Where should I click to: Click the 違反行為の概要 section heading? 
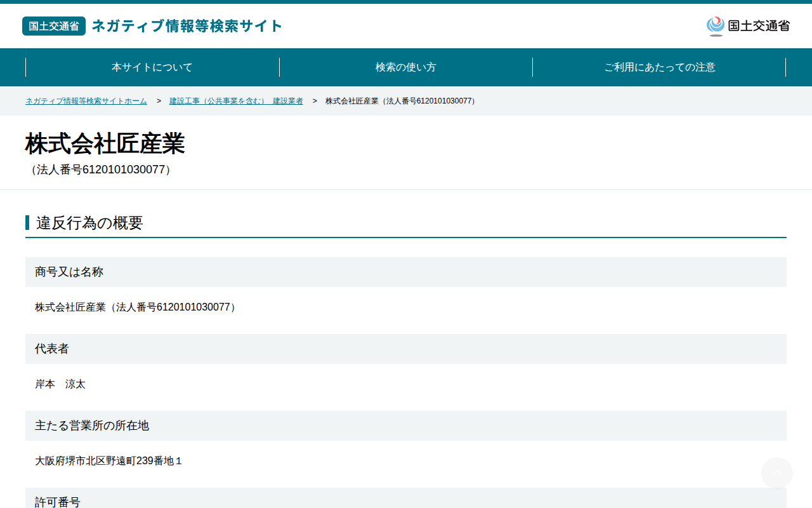[x=89, y=223]
